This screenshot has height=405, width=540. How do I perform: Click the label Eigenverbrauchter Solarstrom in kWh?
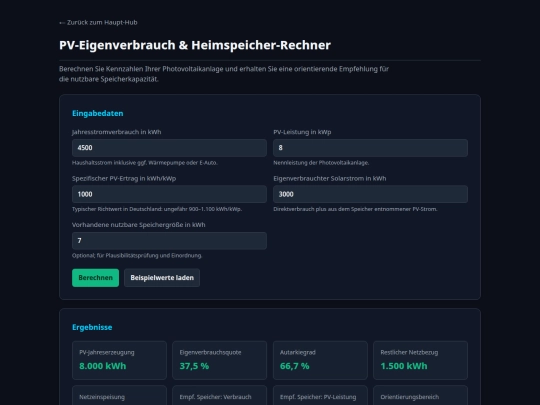330,178
